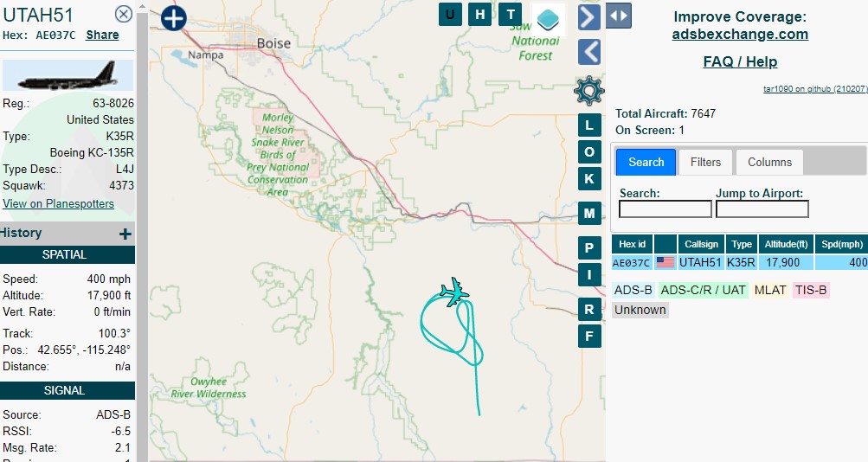Click the position coordinates 42.655°, -115.248°
868x462 pixels.
[x=84, y=350]
